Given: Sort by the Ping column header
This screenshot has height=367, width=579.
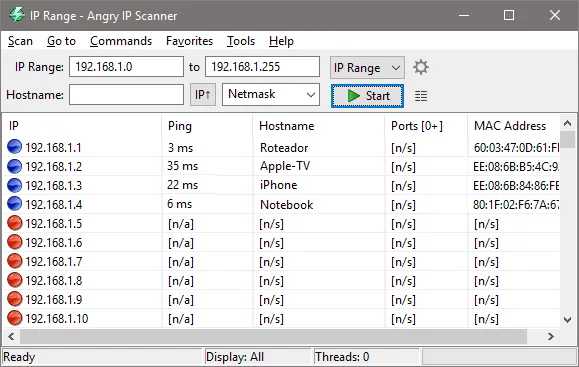Looking at the screenshot, I should tap(207, 126).
